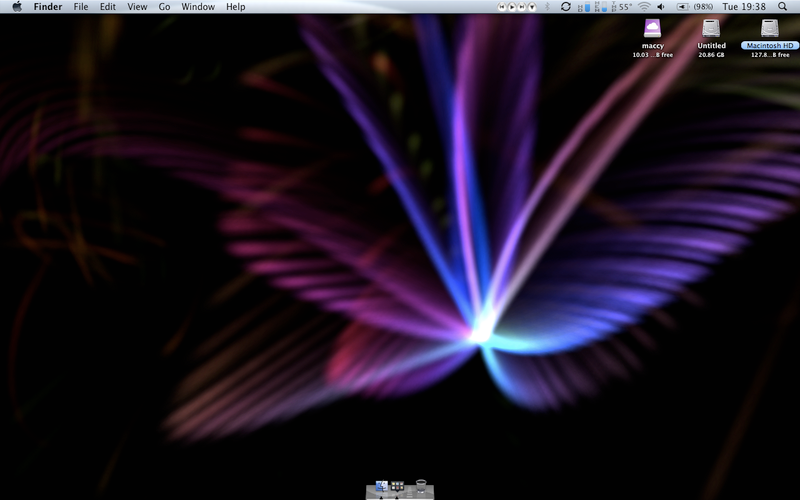Open the Trash in the Dock
This screenshot has width=800, height=500.
(421, 486)
